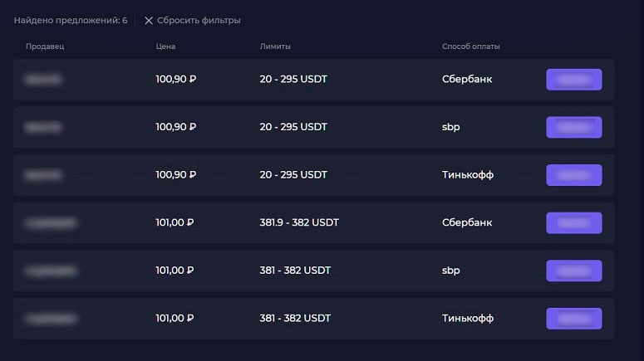The height and width of the screenshot is (361, 644).
Task: Click the Лимиты column header
Action: coord(275,46)
